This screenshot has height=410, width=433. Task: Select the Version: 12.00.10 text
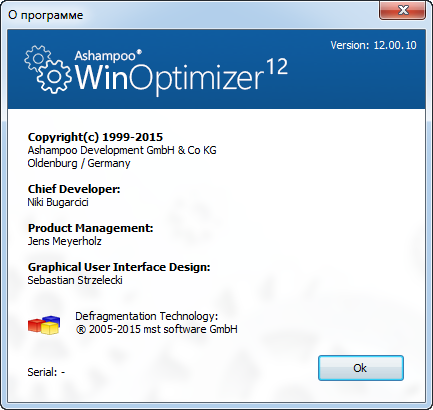[373, 45]
